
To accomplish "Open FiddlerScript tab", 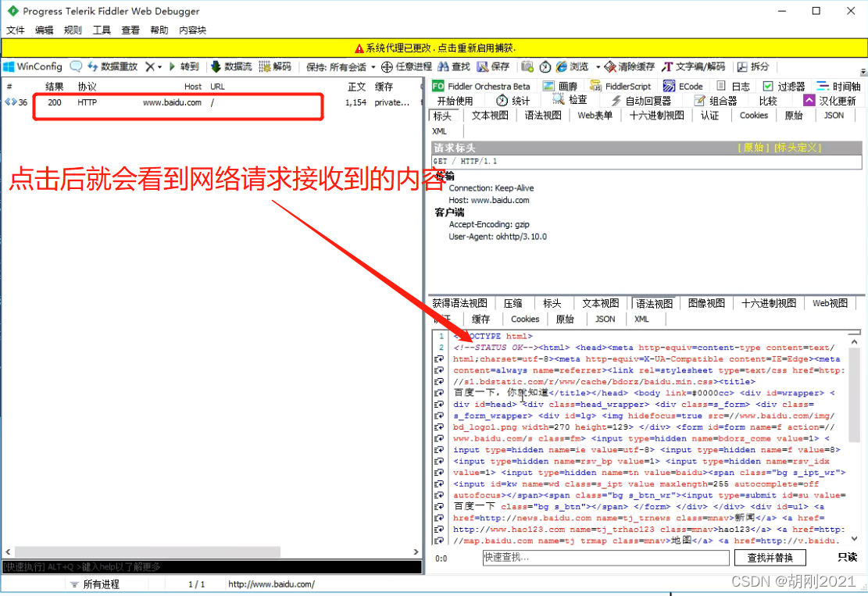I will click(620, 87).
